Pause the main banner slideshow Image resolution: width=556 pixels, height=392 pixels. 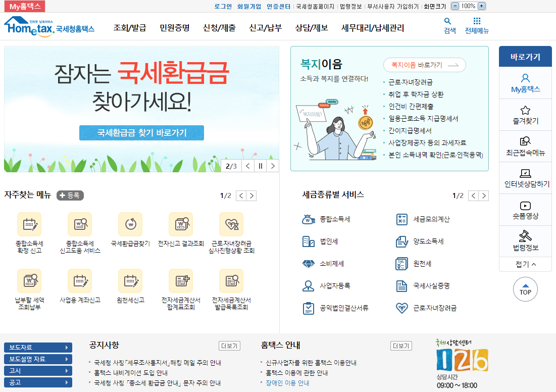click(x=260, y=165)
